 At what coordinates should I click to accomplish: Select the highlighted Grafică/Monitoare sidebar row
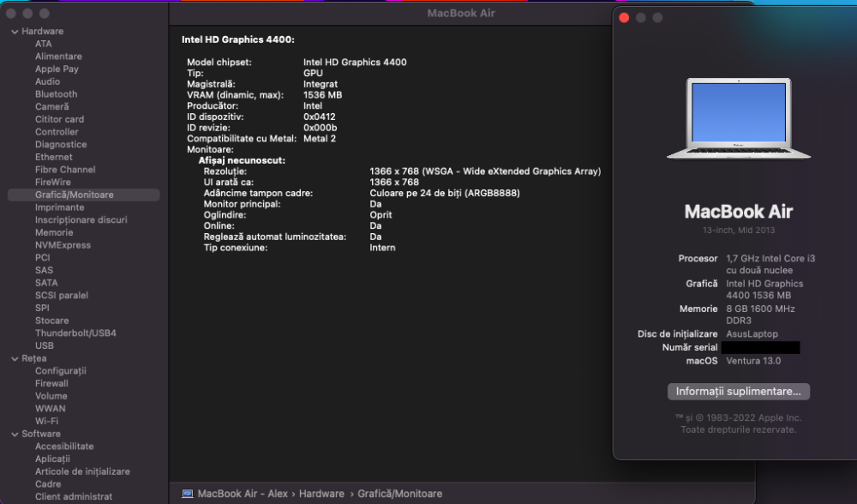84,195
